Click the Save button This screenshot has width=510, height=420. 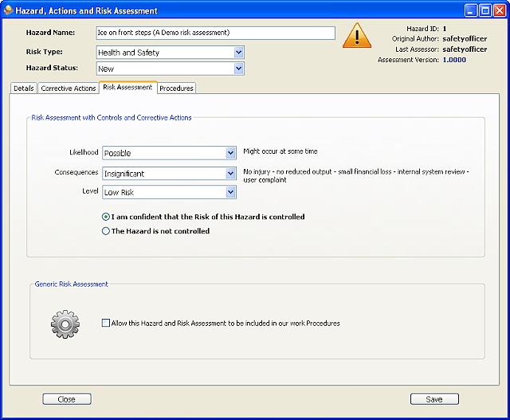(x=434, y=399)
